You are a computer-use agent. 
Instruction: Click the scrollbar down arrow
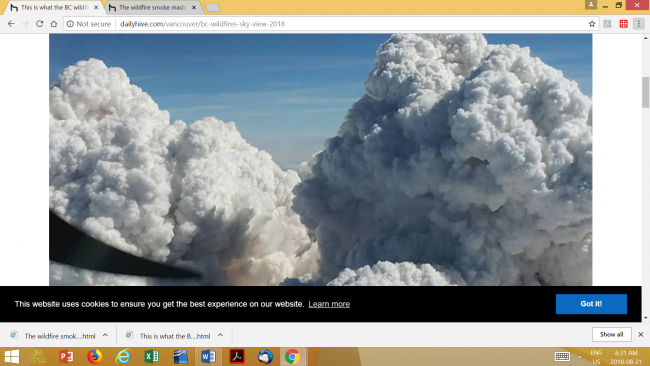pos(645,318)
